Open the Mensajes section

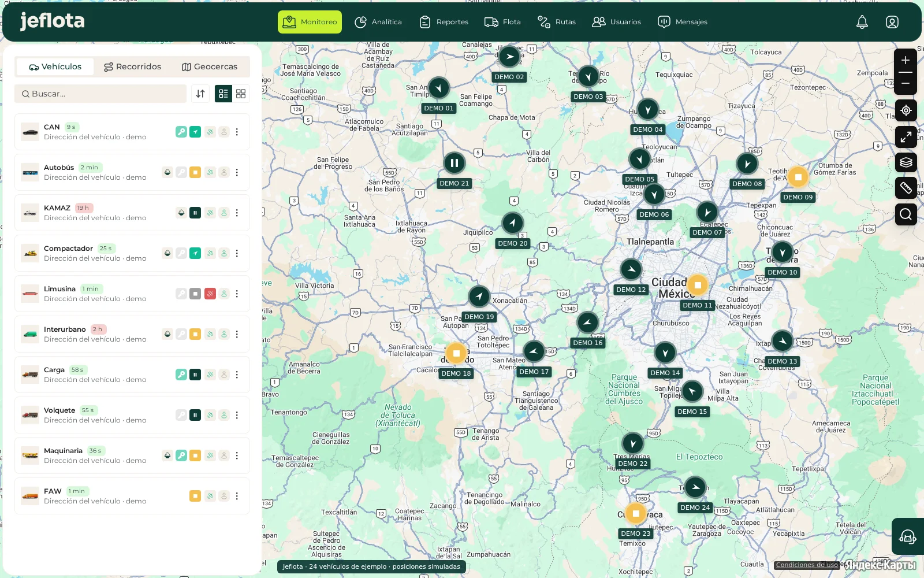coord(683,22)
